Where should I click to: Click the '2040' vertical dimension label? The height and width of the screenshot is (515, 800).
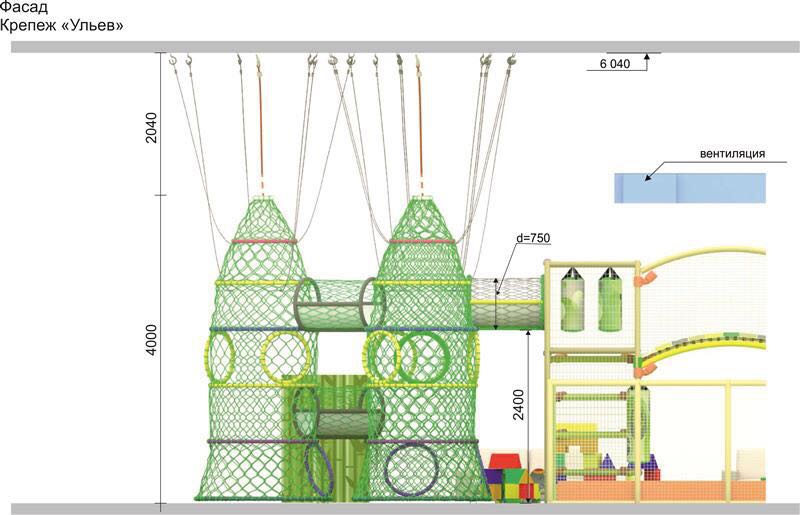pos(152,128)
